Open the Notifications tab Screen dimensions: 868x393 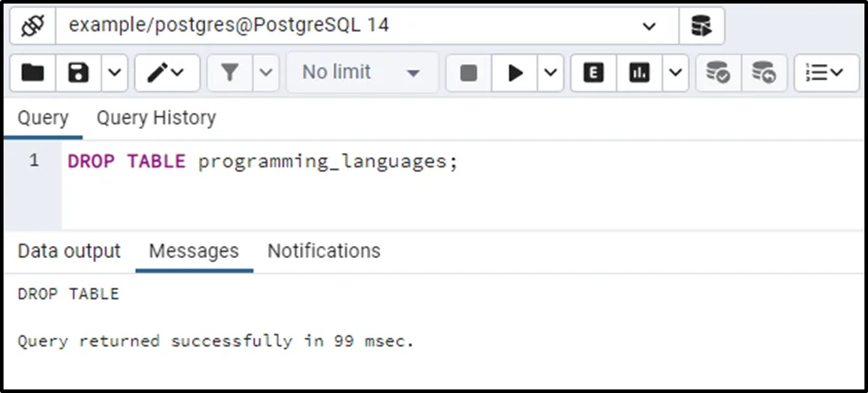pos(323,252)
